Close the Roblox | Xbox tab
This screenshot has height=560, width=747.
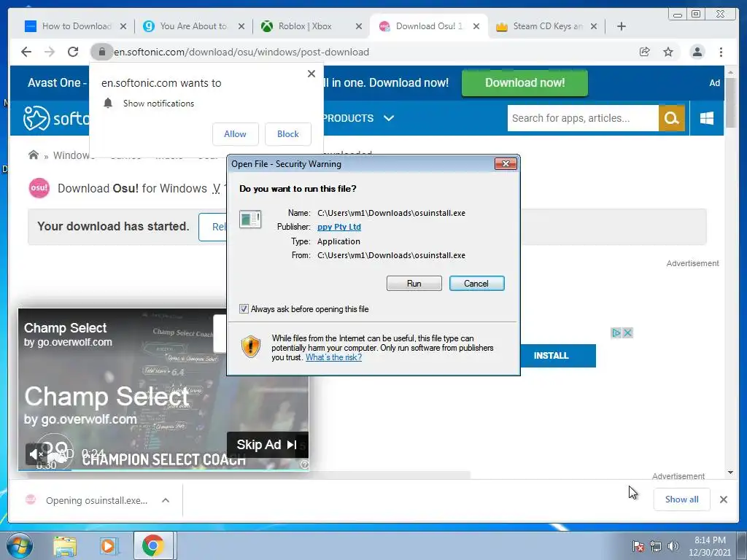[359, 26]
